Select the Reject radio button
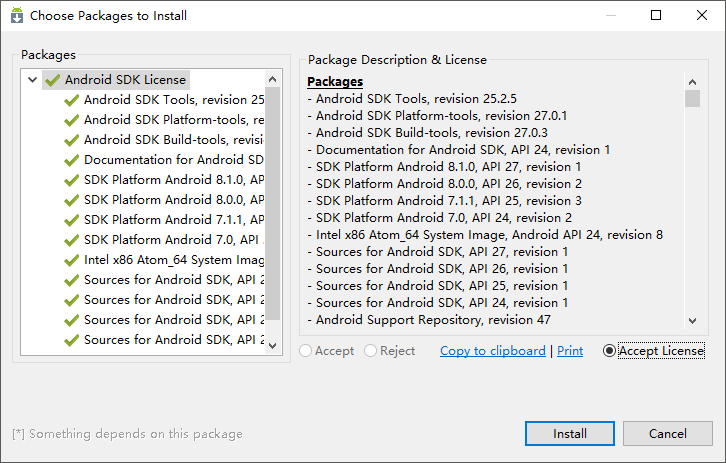Screen dimensions: 726x463 [370, 351]
